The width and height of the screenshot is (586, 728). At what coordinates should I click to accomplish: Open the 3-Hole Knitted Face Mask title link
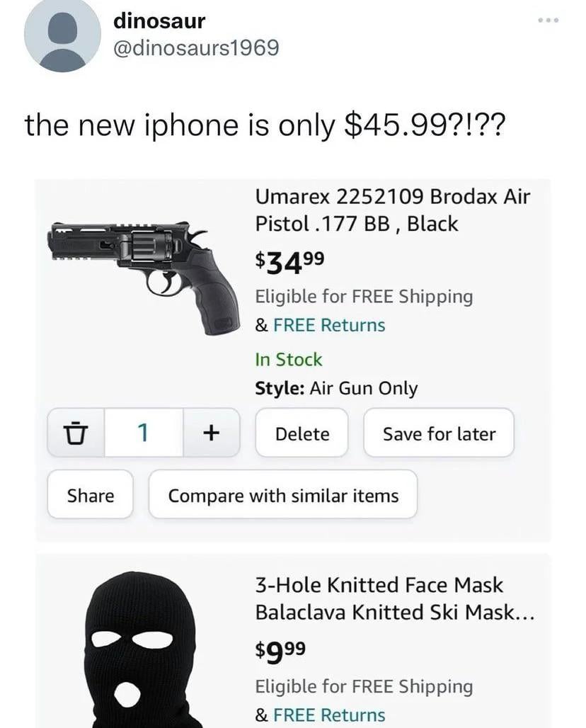393,599
